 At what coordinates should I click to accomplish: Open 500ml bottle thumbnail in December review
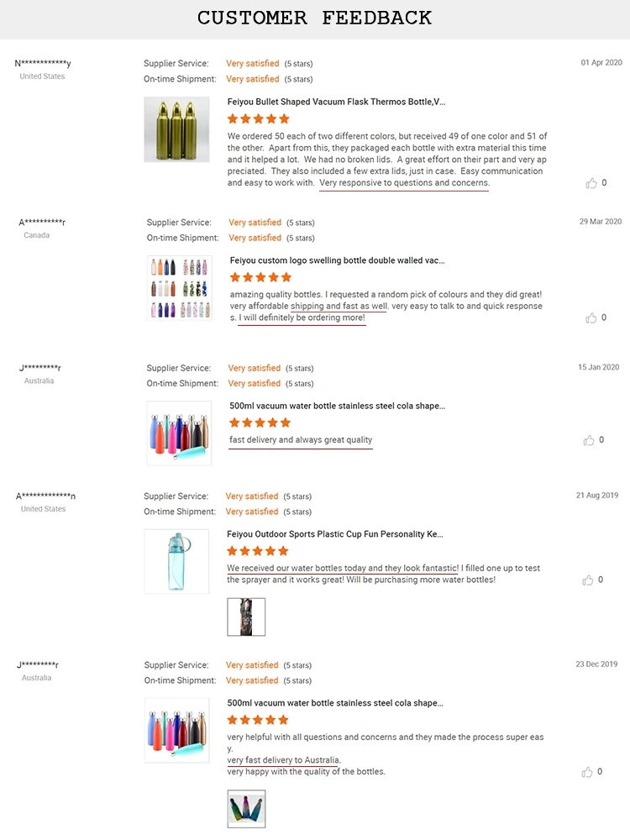point(176,730)
